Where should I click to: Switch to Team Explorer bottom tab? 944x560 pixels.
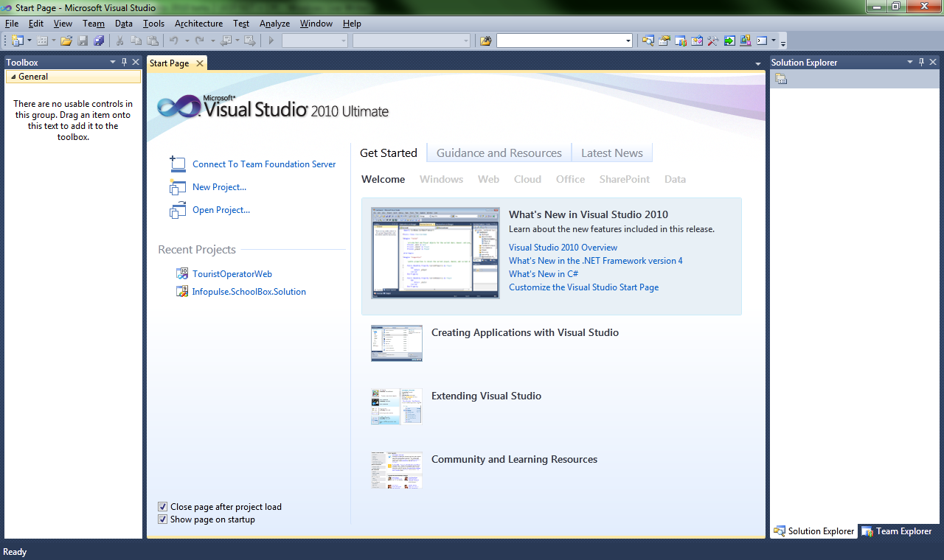(897, 531)
